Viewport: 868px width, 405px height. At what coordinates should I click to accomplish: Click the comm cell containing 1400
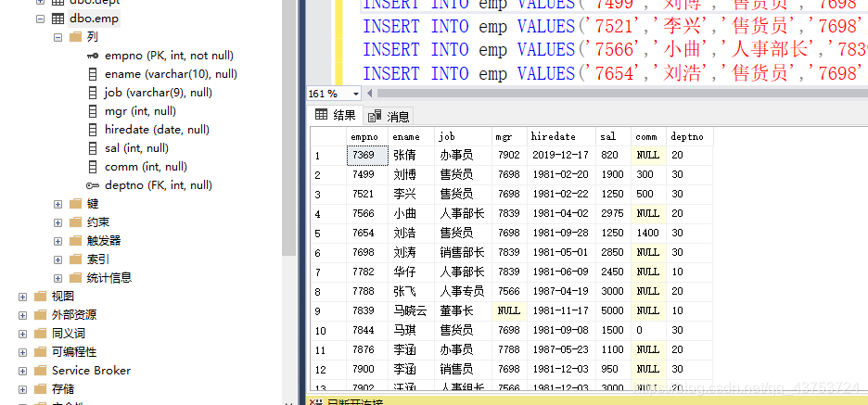click(x=649, y=233)
